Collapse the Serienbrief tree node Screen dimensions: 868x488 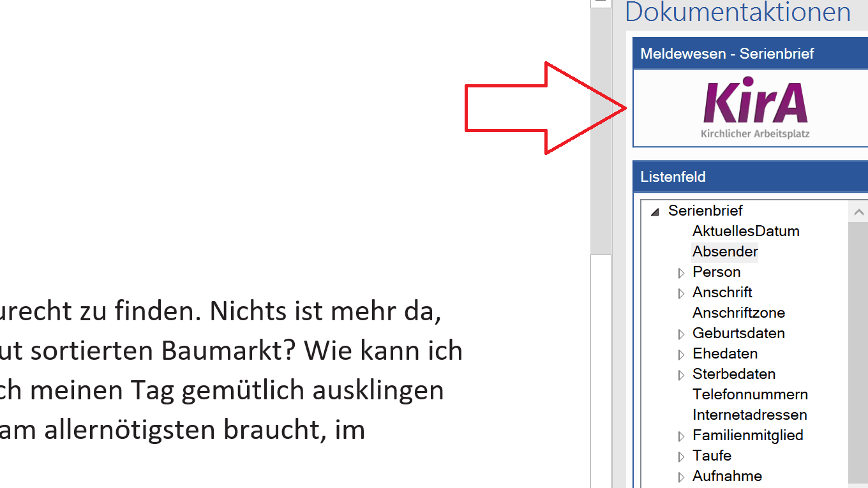click(x=655, y=211)
